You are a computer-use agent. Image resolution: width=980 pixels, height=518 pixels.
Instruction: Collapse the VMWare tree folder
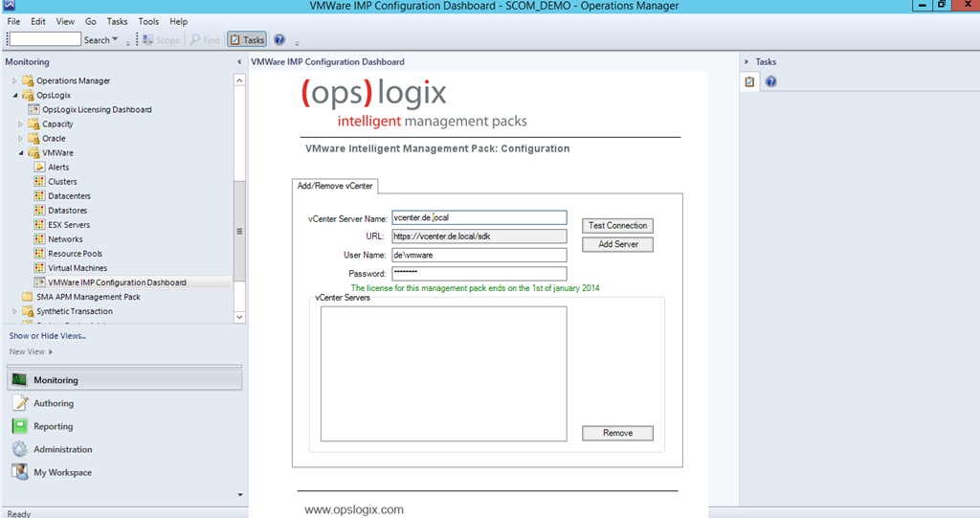[21, 153]
